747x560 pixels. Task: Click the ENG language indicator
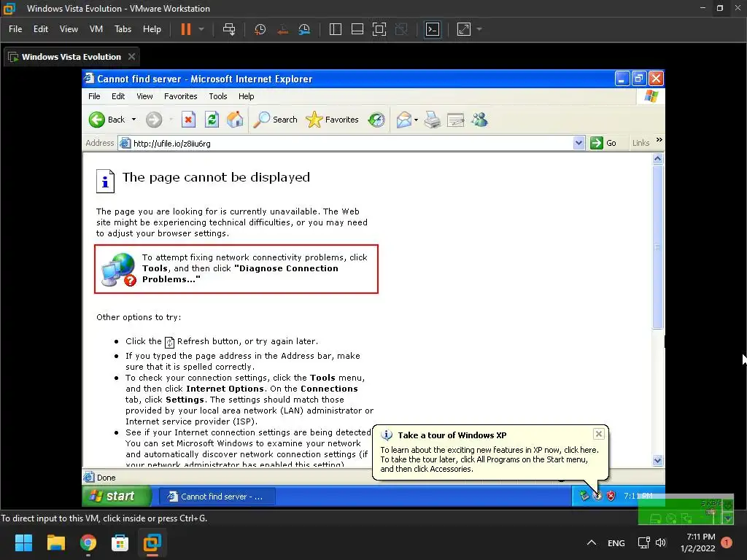click(616, 542)
